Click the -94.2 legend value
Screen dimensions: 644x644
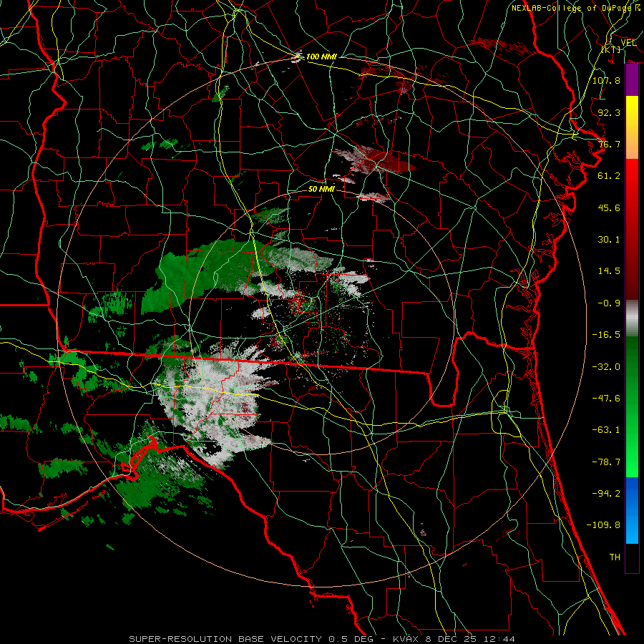[606, 494]
